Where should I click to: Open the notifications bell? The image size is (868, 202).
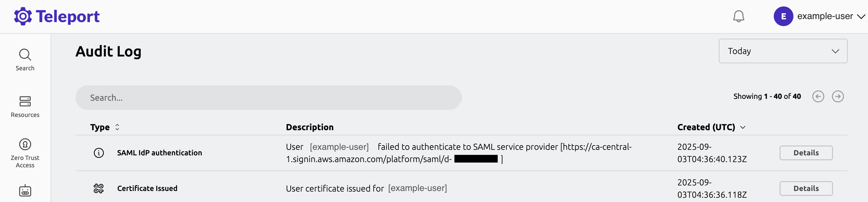(738, 16)
